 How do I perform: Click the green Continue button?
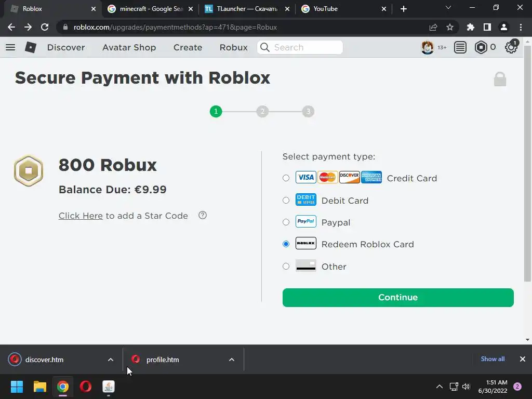tap(398, 298)
